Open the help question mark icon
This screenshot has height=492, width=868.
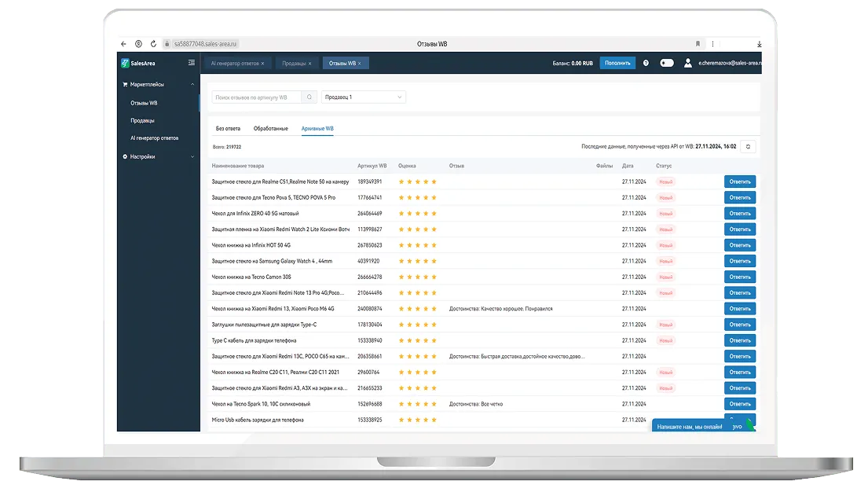pos(646,63)
